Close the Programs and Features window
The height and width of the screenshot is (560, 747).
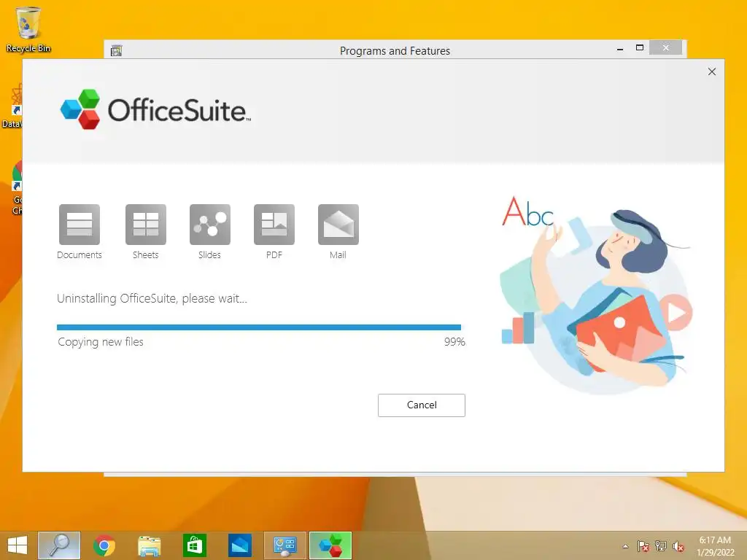tap(665, 47)
